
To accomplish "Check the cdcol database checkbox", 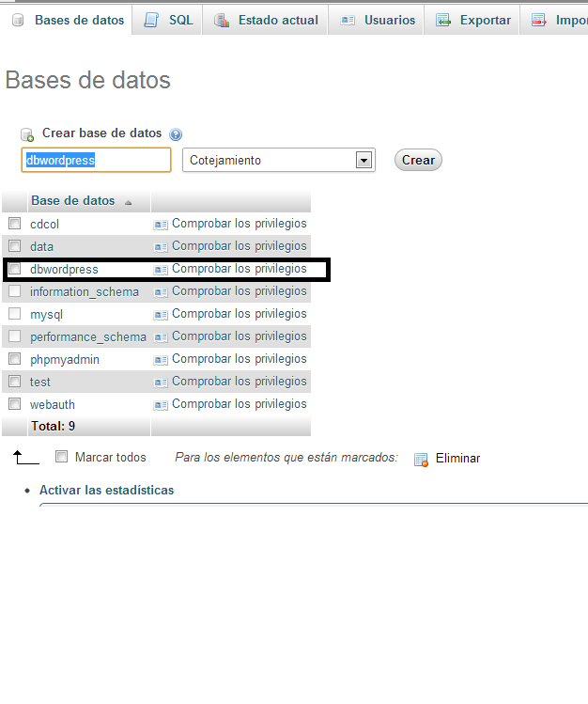I will (15, 223).
